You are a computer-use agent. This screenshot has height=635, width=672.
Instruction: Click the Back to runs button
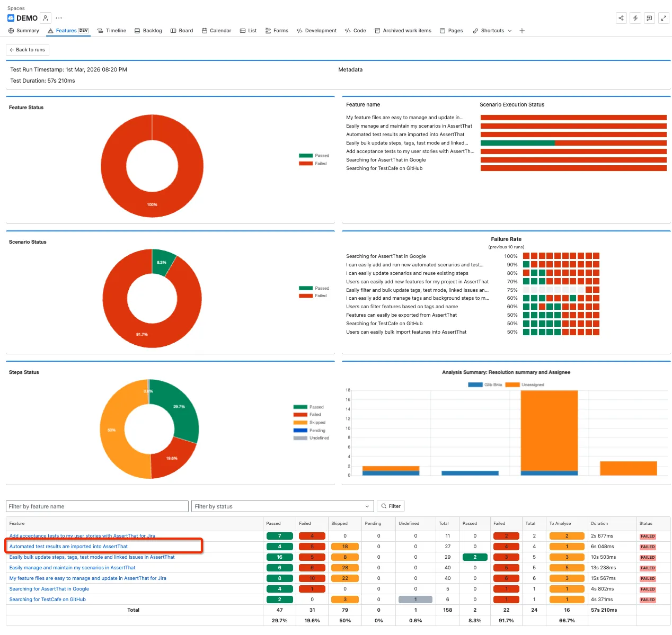pyautogui.click(x=28, y=50)
